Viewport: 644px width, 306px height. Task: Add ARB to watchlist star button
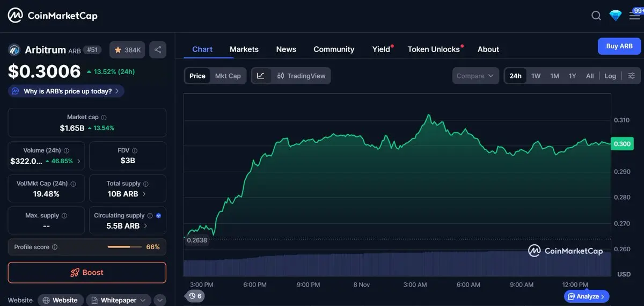tap(128, 50)
